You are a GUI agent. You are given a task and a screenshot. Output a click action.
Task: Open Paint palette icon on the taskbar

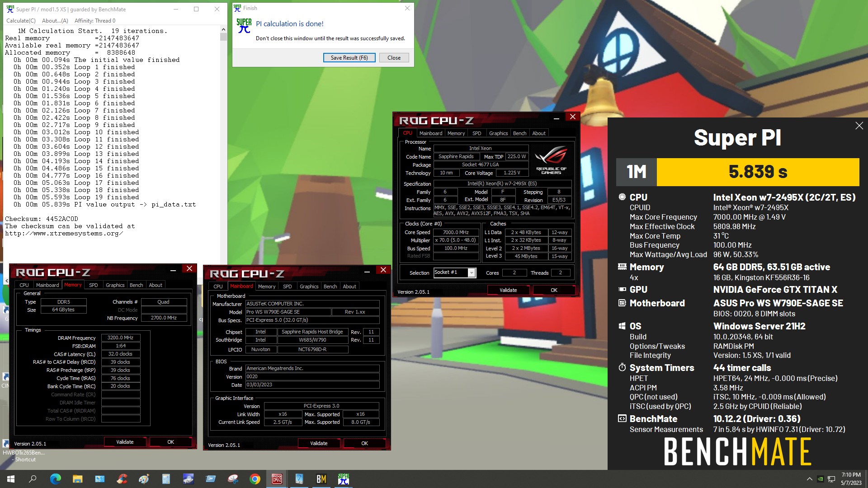tap(144, 479)
